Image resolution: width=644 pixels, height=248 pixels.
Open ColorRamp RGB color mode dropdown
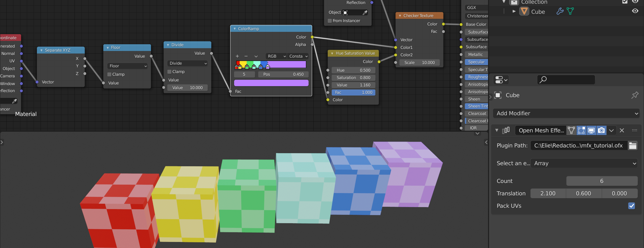click(276, 56)
